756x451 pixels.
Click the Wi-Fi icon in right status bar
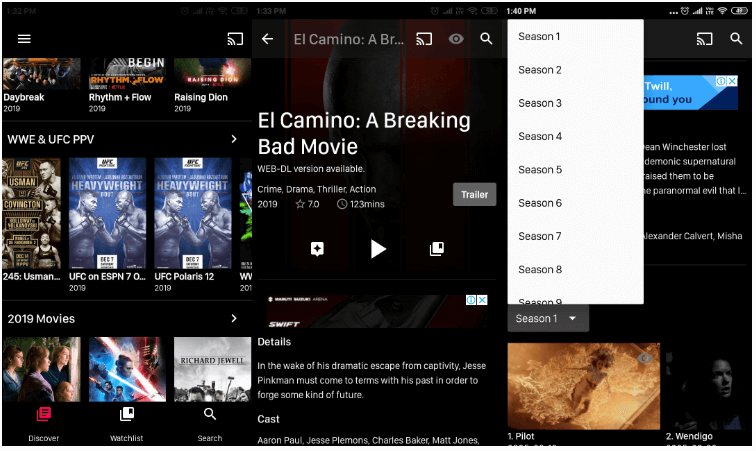tap(722, 11)
